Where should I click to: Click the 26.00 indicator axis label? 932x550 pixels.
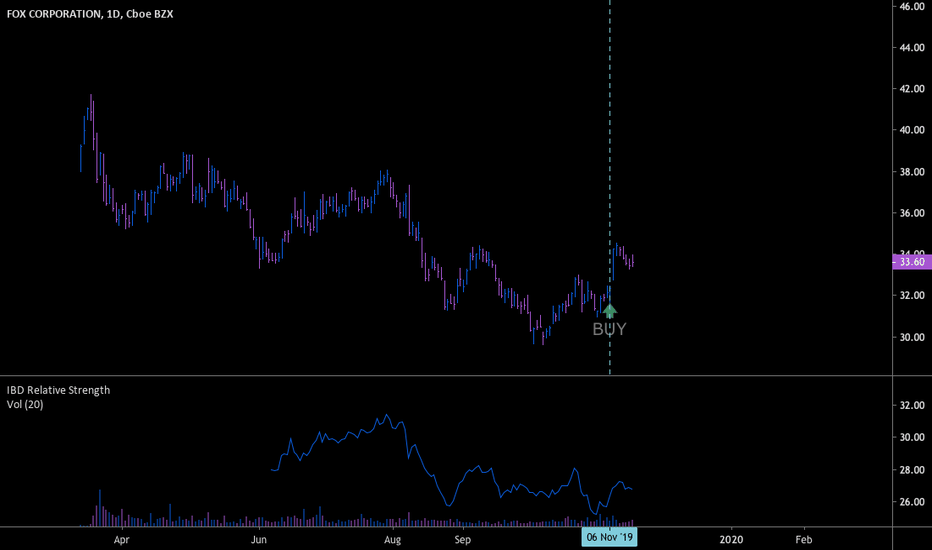(912, 502)
